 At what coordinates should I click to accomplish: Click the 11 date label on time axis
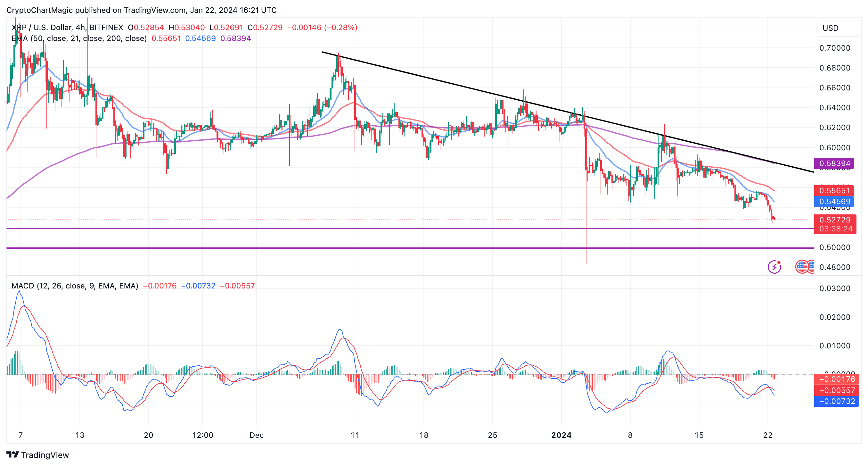[355, 435]
